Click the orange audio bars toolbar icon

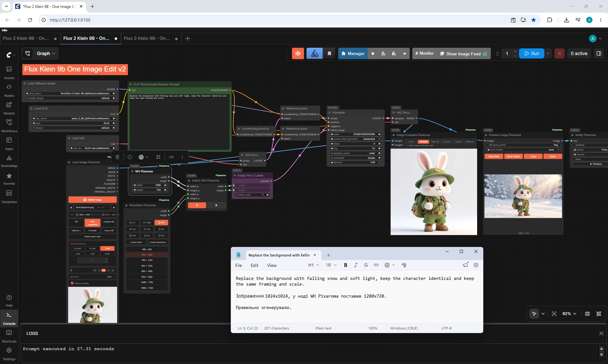coord(298,53)
